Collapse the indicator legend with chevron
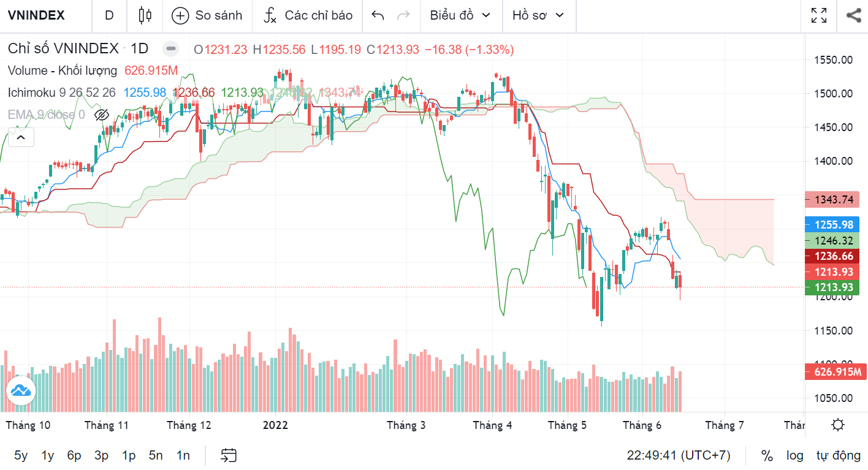The height and width of the screenshot is (470, 868). (20, 137)
